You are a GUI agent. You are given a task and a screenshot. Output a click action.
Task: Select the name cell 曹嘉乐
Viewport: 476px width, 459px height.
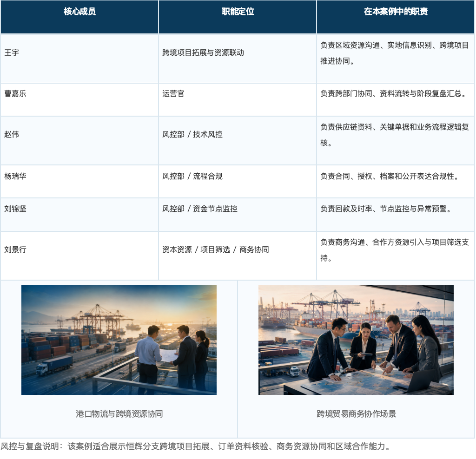pos(79,99)
